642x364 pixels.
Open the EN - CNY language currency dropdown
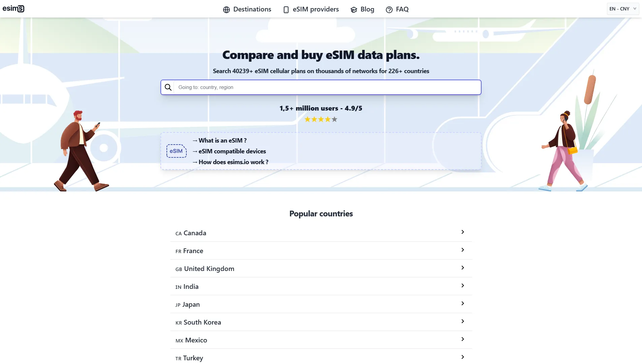(623, 9)
